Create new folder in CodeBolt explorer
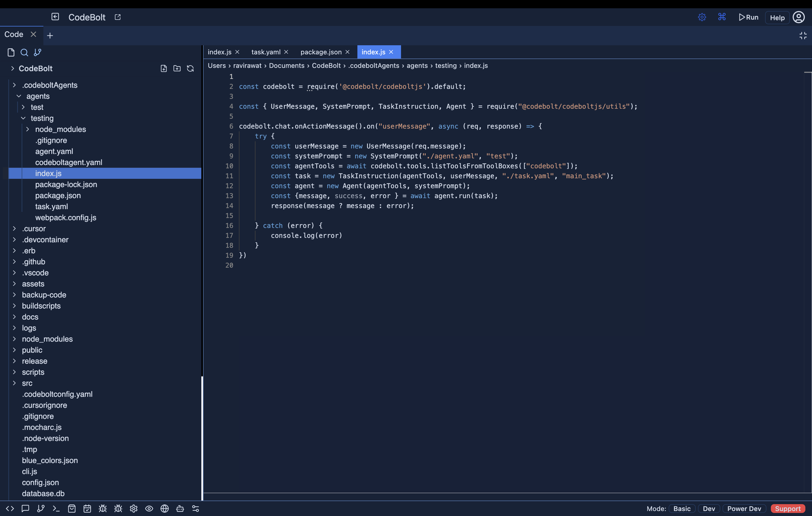812x516 pixels. click(177, 68)
